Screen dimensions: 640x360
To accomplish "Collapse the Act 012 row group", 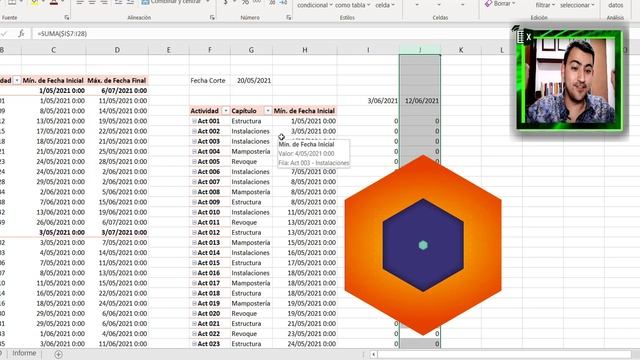I will (194, 233).
